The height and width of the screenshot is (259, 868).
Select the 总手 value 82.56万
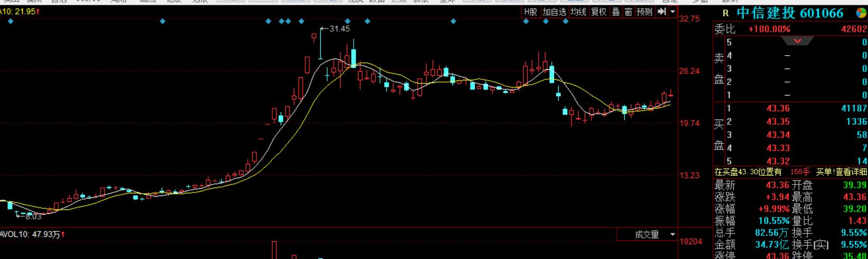(772, 233)
